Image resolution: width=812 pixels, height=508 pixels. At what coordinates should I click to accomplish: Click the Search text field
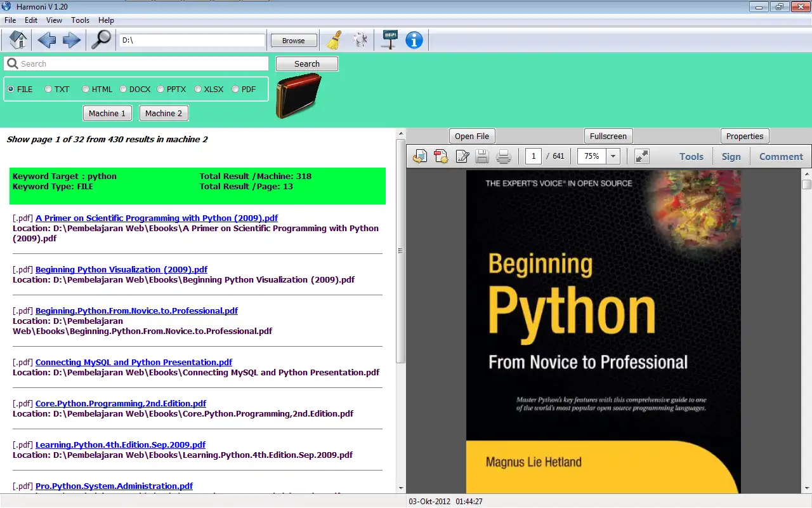(136, 63)
